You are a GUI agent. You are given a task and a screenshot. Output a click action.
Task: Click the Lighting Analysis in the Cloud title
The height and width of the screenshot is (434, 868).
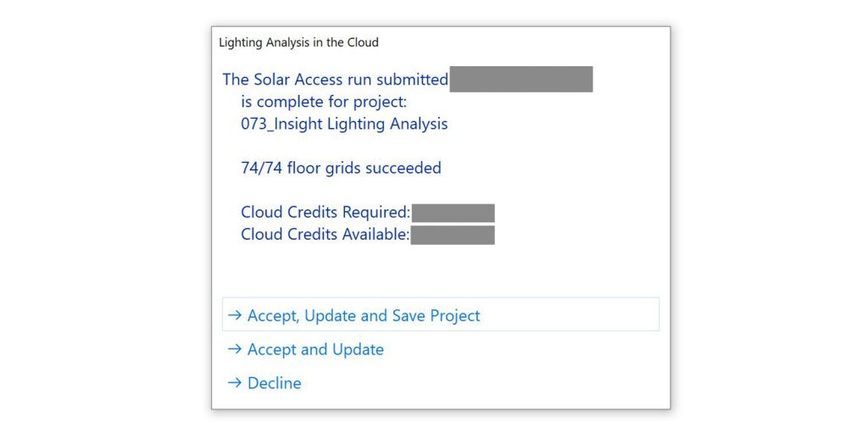point(298,42)
